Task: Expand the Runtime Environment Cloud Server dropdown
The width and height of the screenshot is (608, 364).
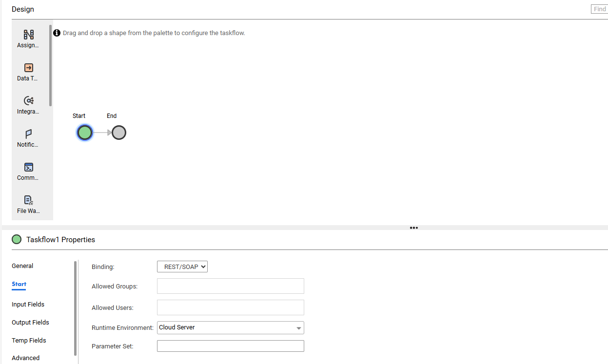Action: point(231,327)
